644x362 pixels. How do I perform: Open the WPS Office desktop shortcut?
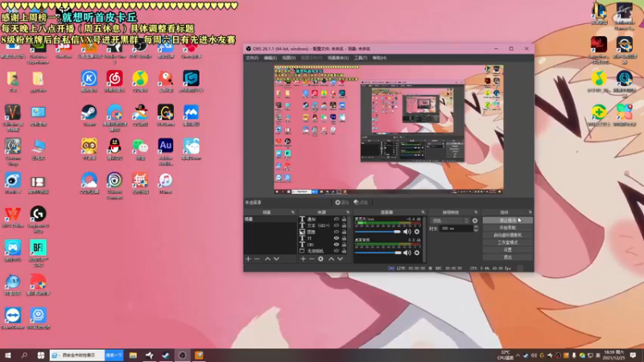pyautogui.click(x=13, y=217)
